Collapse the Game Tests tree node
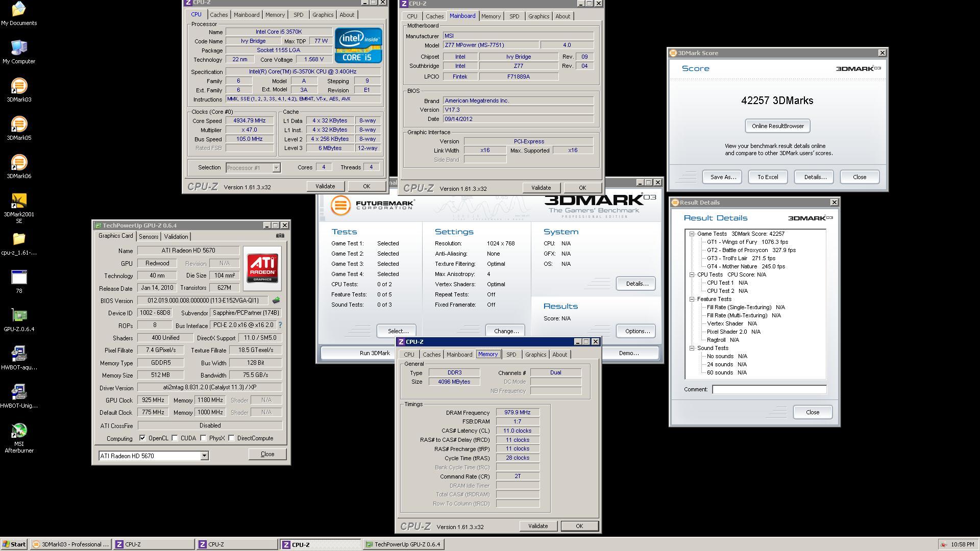 click(x=692, y=234)
